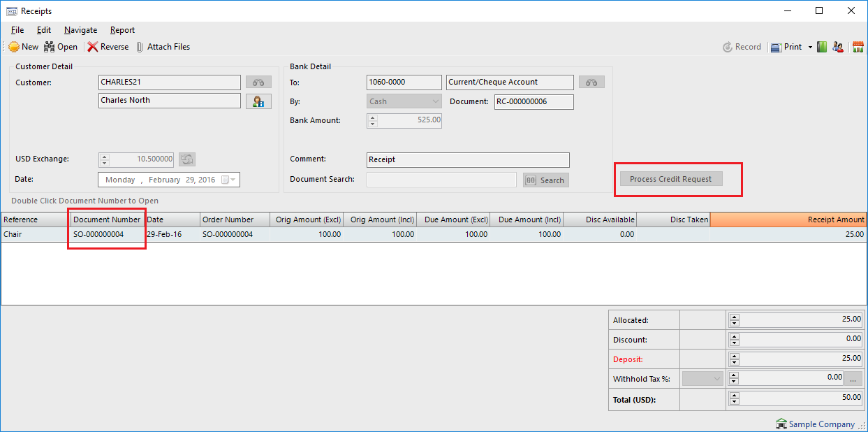Click the customer info icon beside Charles North
The height and width of the screenshot is (432, 868).
(258, 101)
